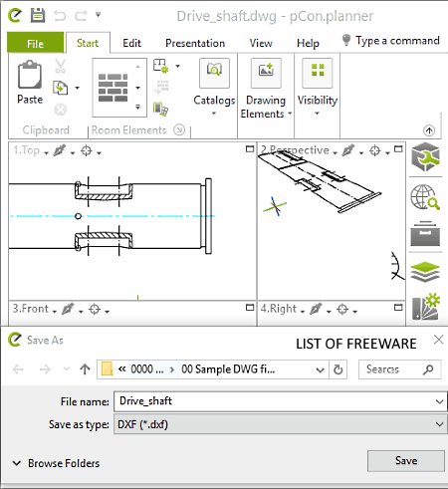The width and height of the screenshot is (448, 489).
Task: Click the render mode icon in Right viewport
Action: [x=316, y=309]
